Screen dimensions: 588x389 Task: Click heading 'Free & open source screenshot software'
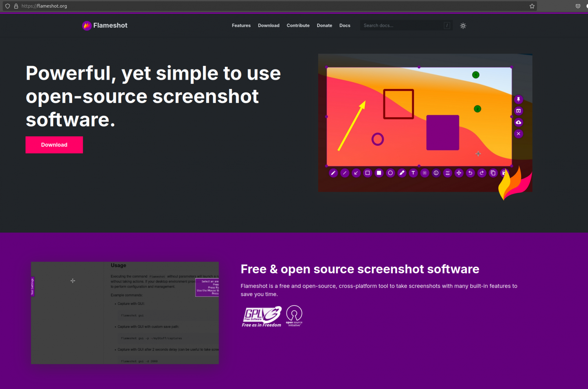click(360, 269)
